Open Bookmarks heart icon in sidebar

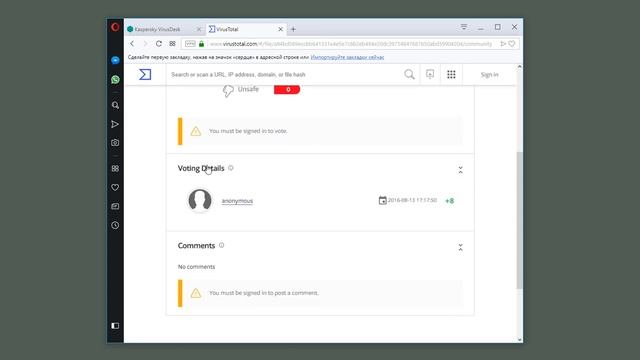click(x=115, y=187)
